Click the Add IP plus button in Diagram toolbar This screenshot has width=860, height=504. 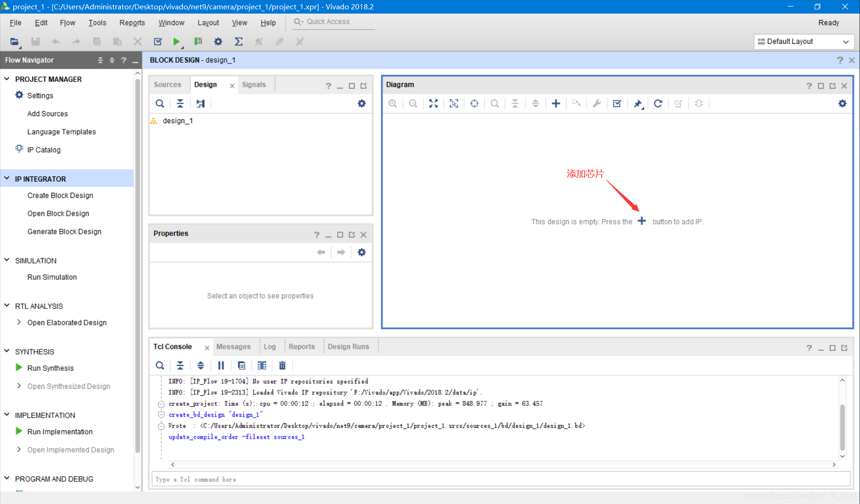[556, 104]
